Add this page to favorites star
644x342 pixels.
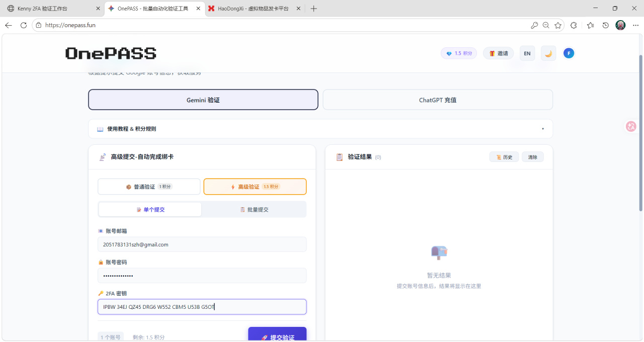click(558, 25)
